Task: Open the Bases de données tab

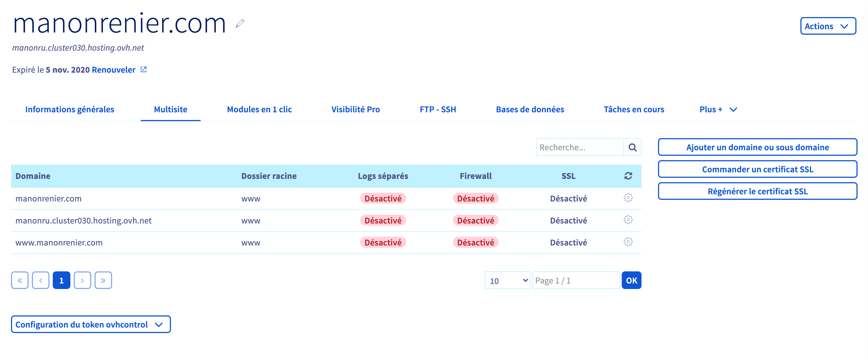Action: (530, 109)
